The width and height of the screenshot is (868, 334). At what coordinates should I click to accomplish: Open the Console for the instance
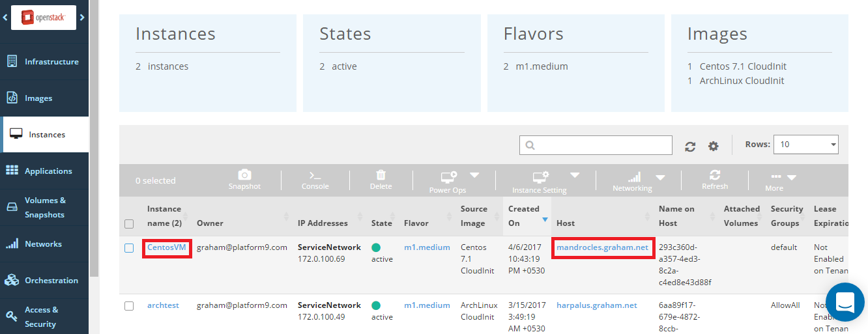[x=315, y=175]
